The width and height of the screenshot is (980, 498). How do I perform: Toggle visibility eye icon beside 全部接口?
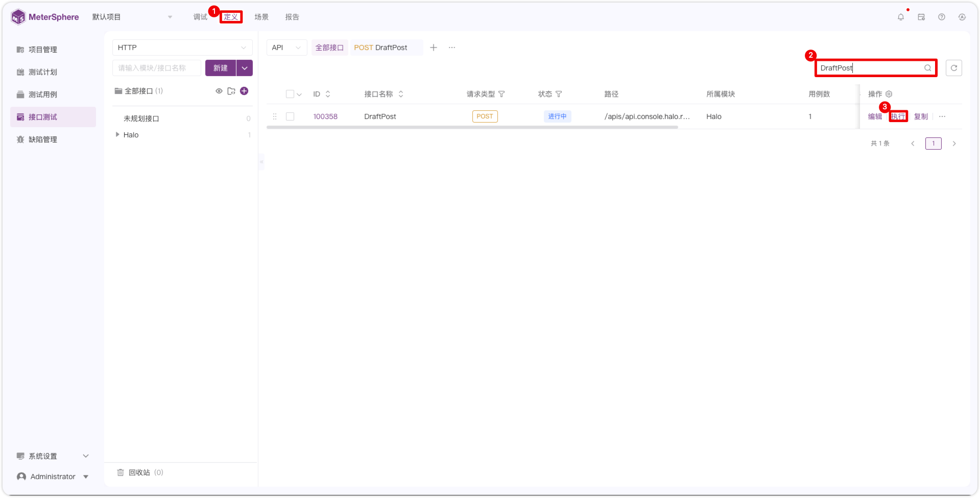pyautogui.click(x=219, y=91)
